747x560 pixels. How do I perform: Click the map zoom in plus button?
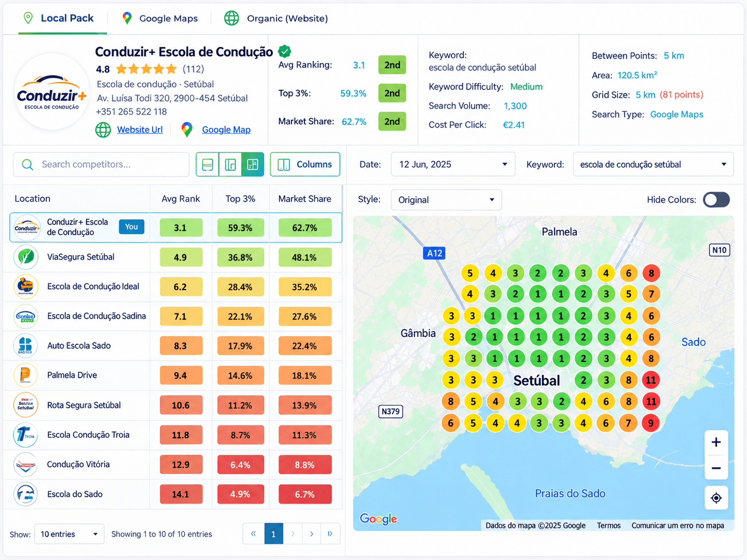tap(716, 442)
